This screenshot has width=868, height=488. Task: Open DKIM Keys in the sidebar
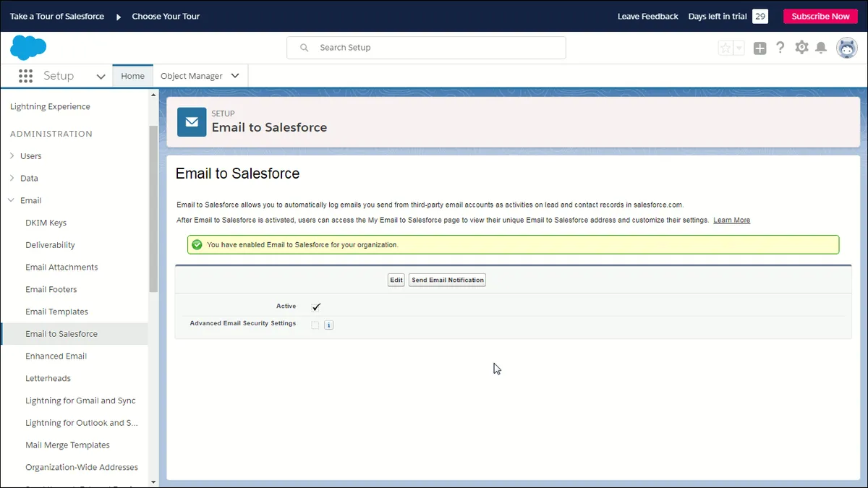pos(46,223)
